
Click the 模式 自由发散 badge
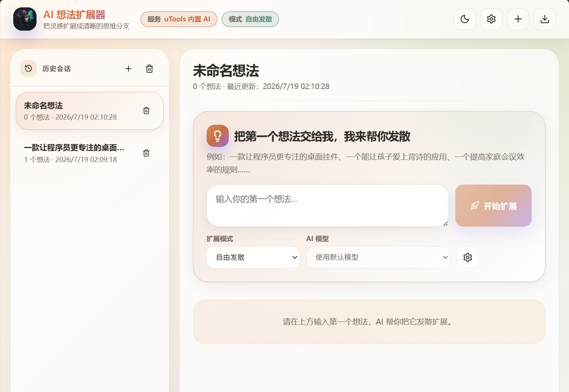click(x=250, y=19)
